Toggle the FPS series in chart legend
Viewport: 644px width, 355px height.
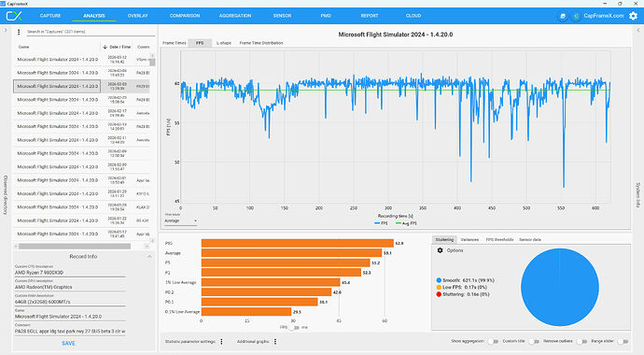tap(381, 223)
